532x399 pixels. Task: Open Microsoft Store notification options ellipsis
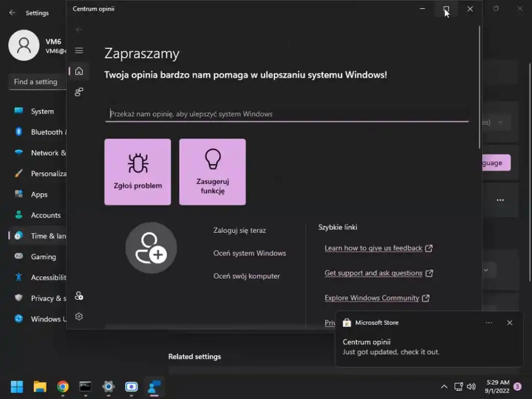pos(489,323)
